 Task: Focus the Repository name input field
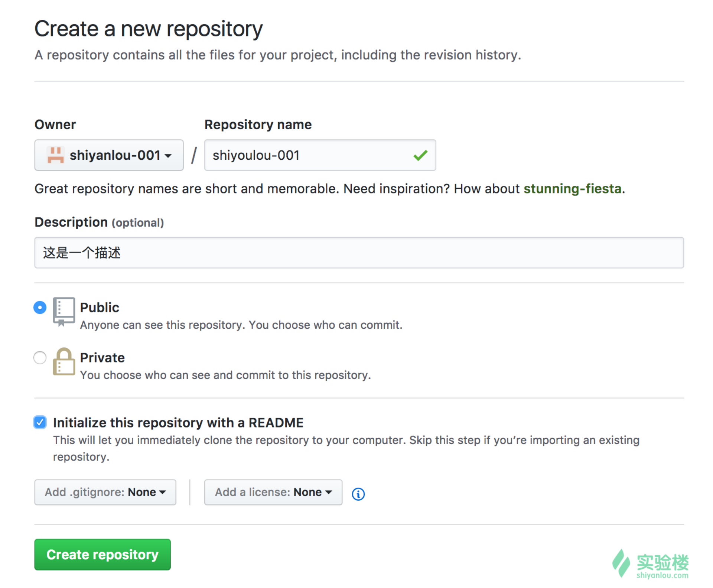click(320, 155)
